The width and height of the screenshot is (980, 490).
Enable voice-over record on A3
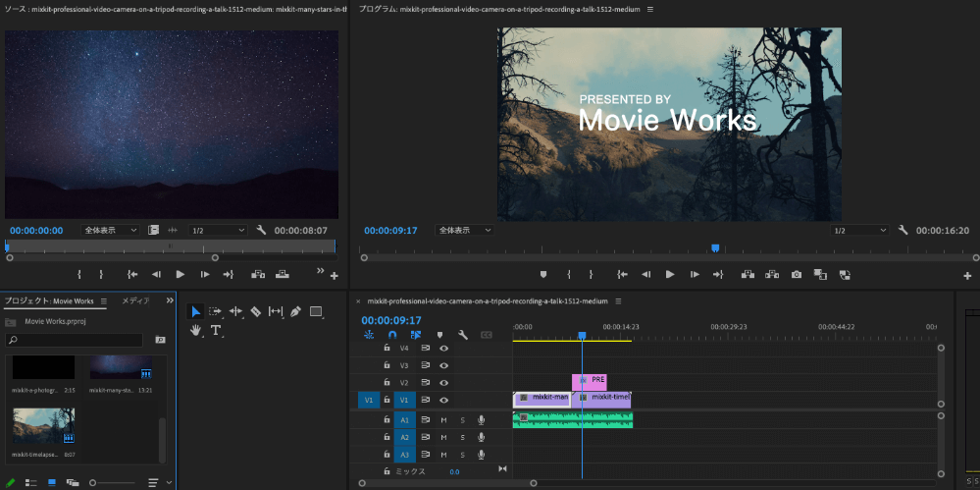[482, 455]
